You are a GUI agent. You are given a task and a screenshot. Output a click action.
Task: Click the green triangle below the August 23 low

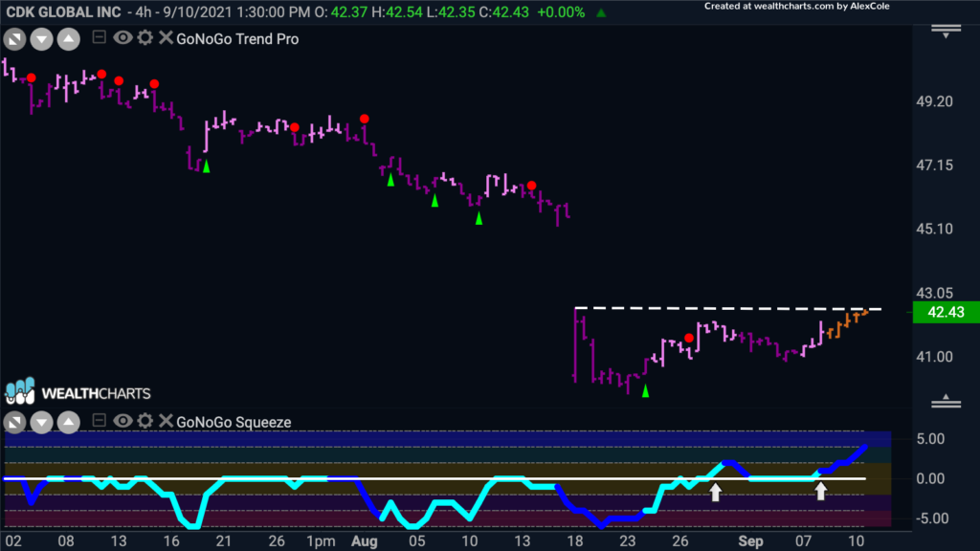point(646,391)
